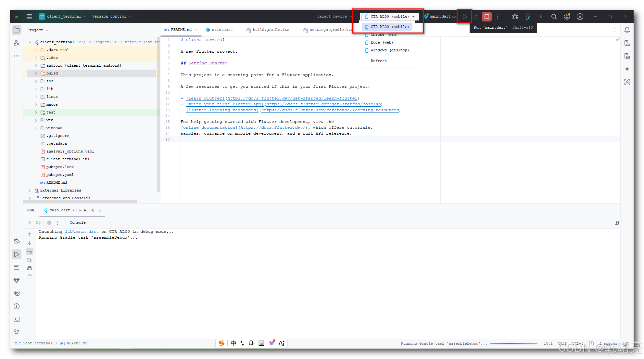
Task: Click the project tree horizontal scrollbar
Action: (x=80, y=202)
